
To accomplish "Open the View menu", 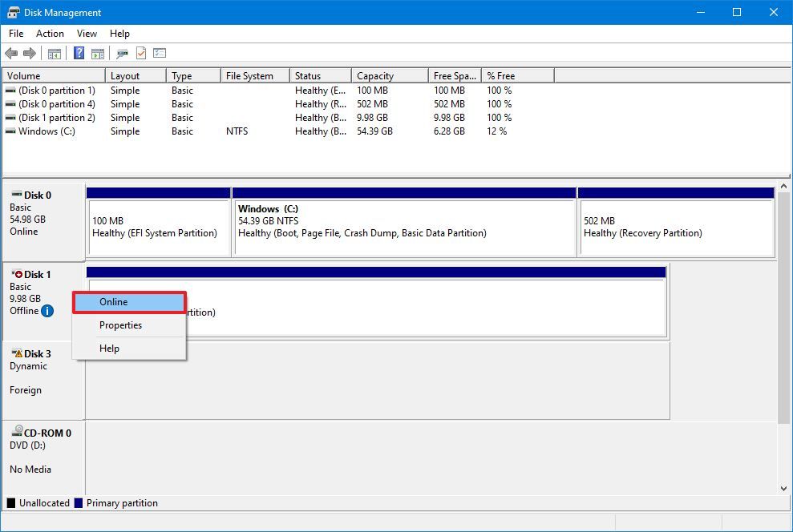I will tap(87, 34).
